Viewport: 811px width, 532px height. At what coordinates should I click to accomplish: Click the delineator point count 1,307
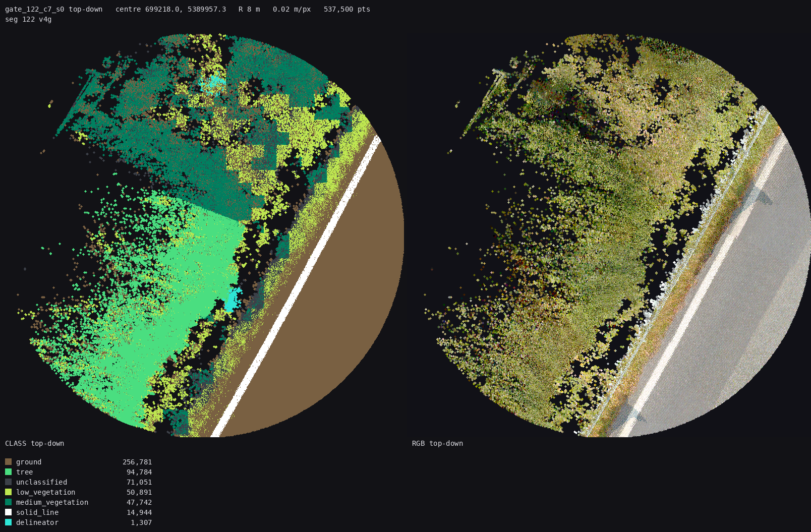tap(141, 522)
